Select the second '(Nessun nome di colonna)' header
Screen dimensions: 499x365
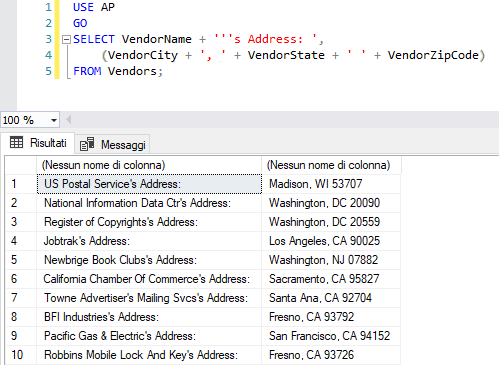click(x=331, y=165)
